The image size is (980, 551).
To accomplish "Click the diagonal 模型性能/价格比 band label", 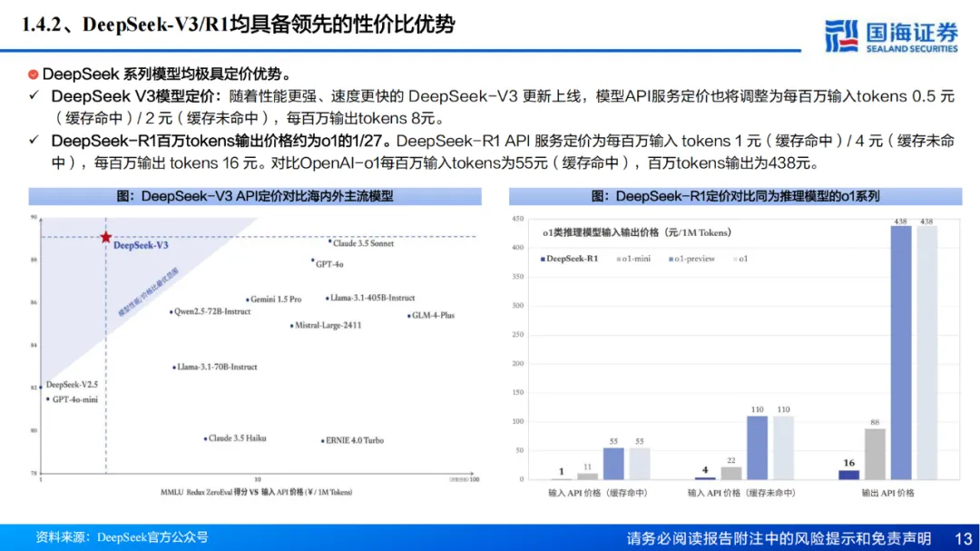I will coord(148,292).
